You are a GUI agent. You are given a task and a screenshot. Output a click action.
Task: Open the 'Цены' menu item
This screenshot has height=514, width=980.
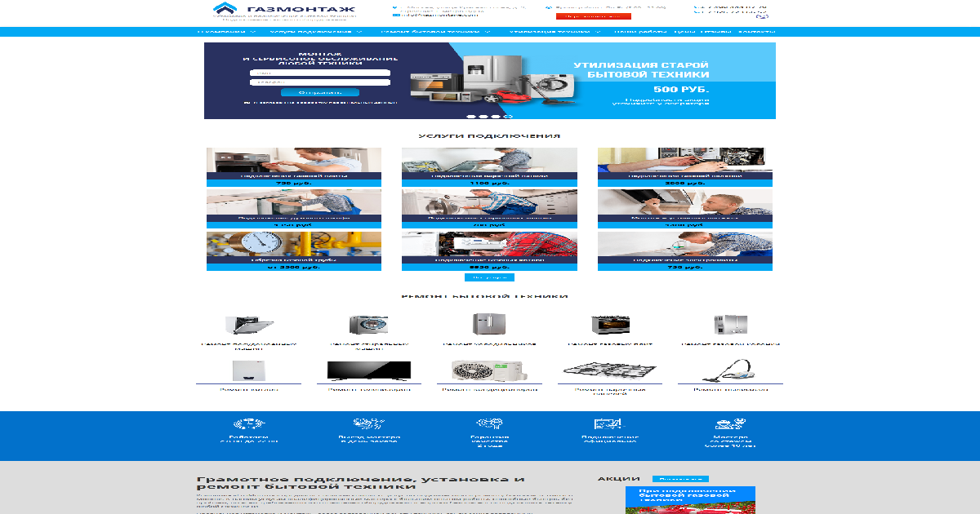coord(684,31)
